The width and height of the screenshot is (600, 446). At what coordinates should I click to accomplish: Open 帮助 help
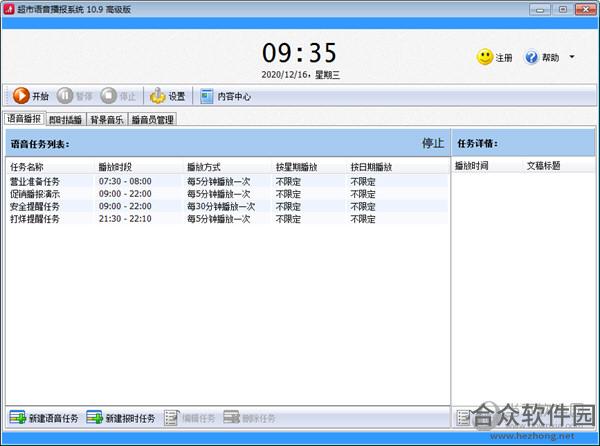click(542, 57)
